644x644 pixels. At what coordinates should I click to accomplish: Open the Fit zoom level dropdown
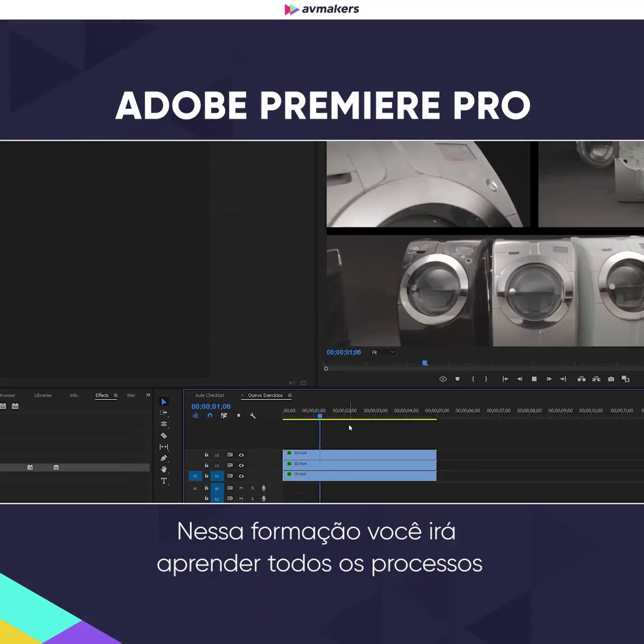[x=383, y=352]
